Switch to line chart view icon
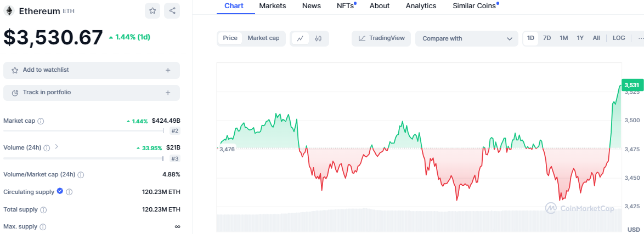644x234 pixels. coord(300,38)
